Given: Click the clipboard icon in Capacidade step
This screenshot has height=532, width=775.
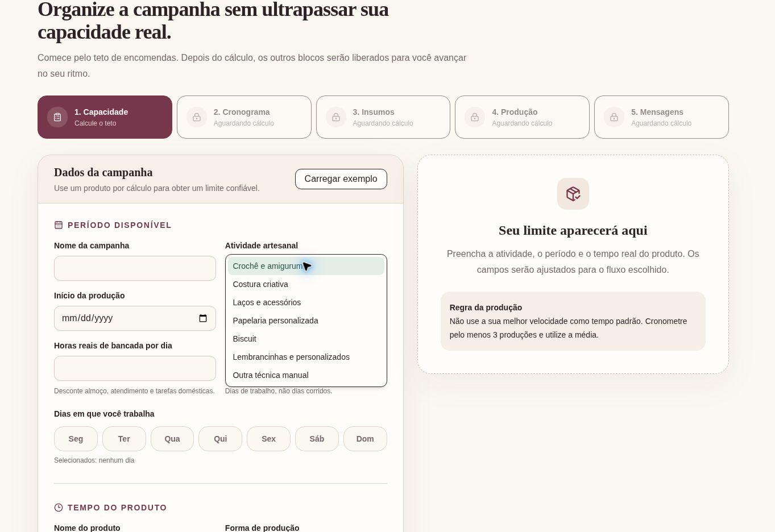Looking at the screenshot, I should 57,117.
